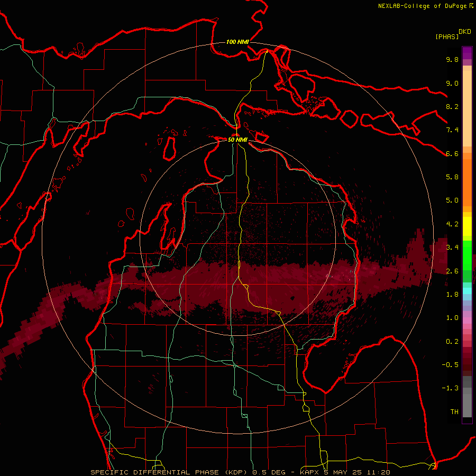Select the 1.0 scale value
The image size is (476, 476).
pyautogui.click(x=452, y=317)
